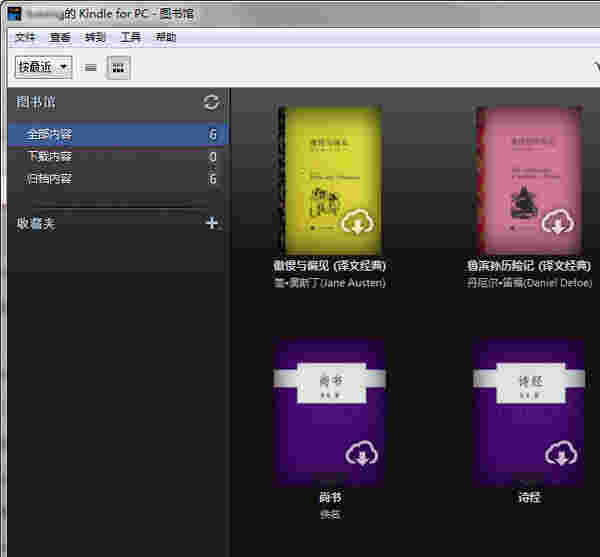Switch to list view
Image resolution: width=600 pixels, height=557 pixels.
coord(91,67)
